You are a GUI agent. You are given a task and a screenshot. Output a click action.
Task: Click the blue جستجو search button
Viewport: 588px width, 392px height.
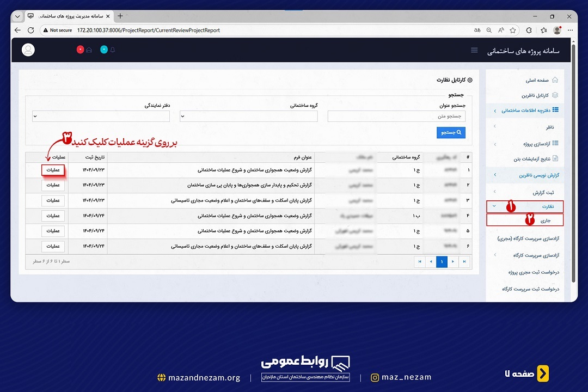pyautogui.click(x=451, y=132)
